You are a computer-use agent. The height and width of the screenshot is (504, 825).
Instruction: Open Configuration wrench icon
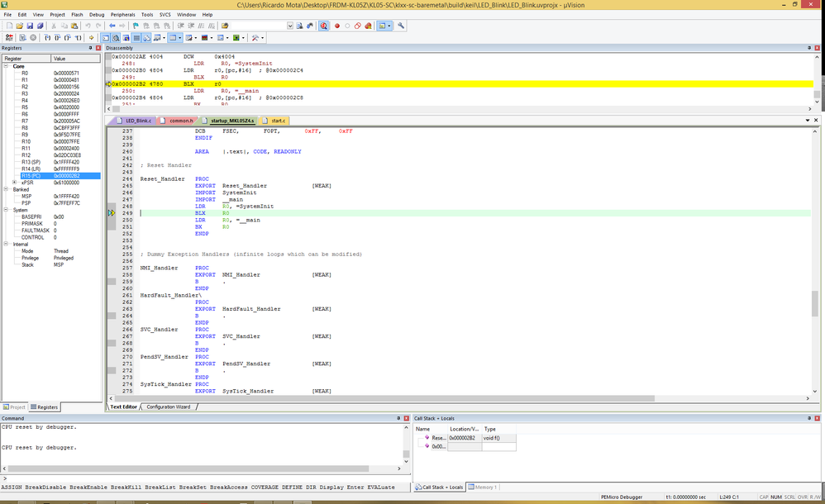click(x=401, y=26)
